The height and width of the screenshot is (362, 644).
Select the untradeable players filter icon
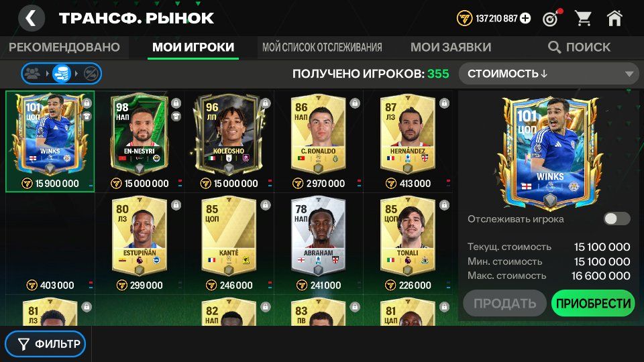[90, 74]
